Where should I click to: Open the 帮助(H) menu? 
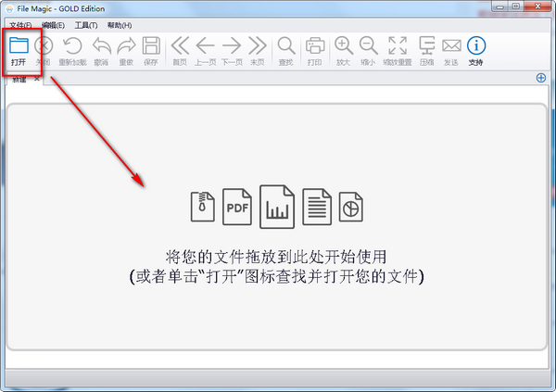tap(120, 25)
